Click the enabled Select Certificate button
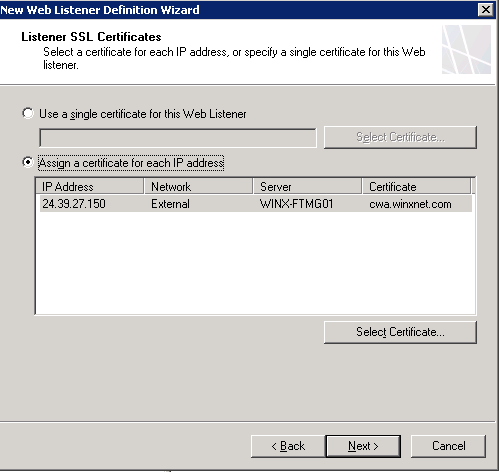 point(400,332)
